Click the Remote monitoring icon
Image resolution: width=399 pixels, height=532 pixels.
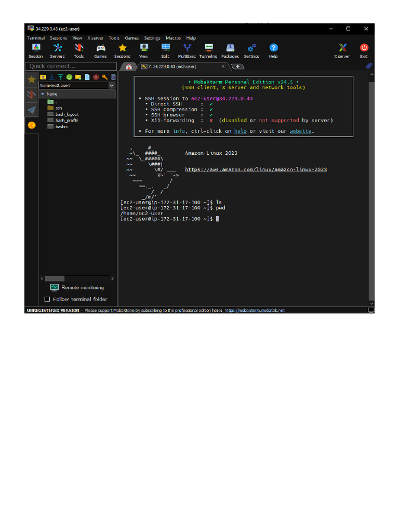pos(54,287)
